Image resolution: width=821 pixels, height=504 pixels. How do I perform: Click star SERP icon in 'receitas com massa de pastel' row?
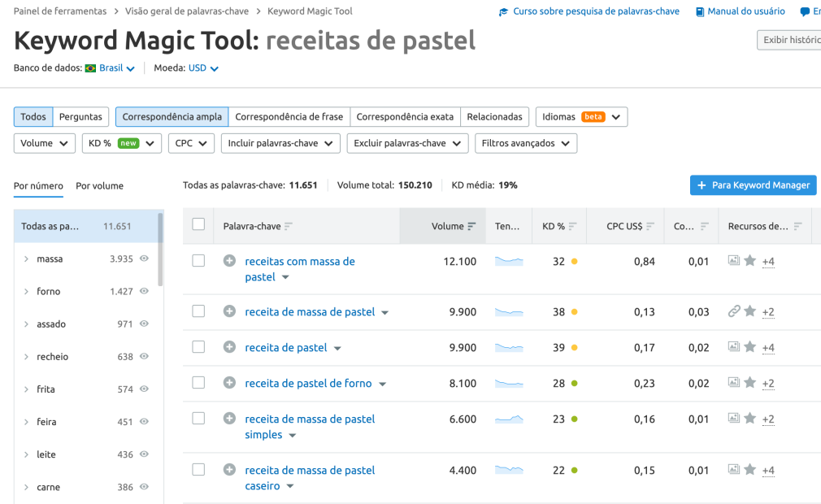click(x=749, y=260)
